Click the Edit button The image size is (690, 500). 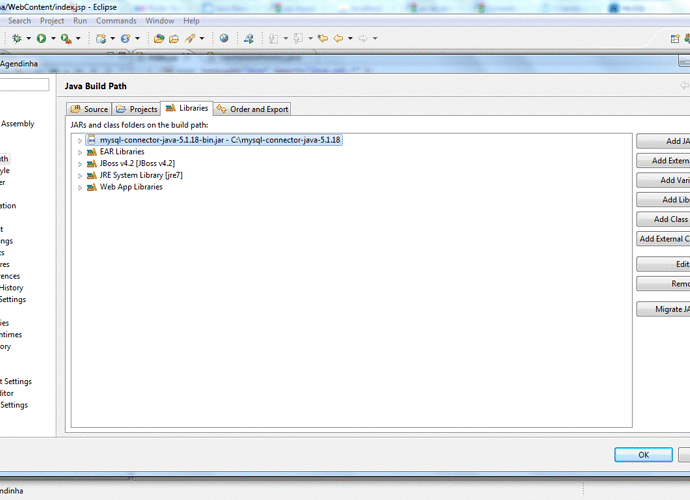point(663,264)
